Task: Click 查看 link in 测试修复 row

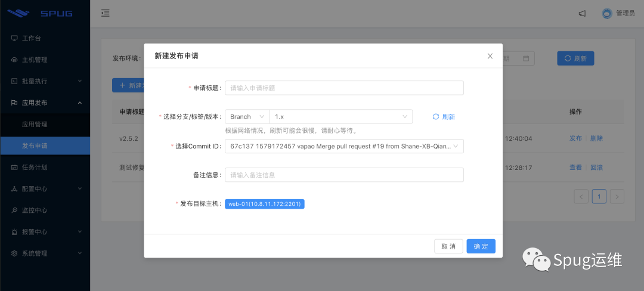Action: pos(575,168)
